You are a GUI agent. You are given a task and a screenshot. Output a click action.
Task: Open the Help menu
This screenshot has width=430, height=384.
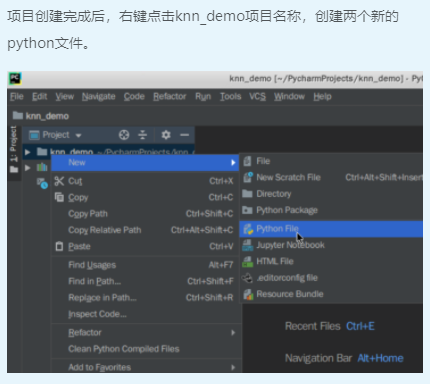tap(322, 97)
